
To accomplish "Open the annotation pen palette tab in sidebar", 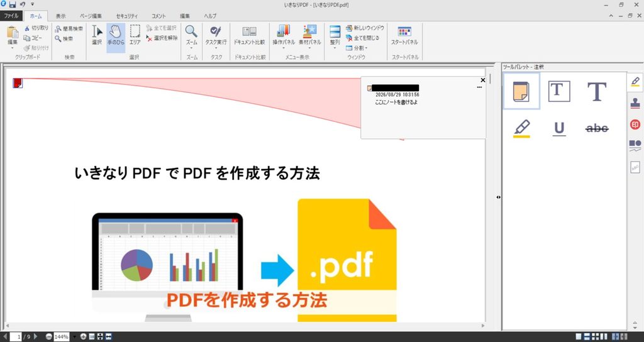I will 635,81.
